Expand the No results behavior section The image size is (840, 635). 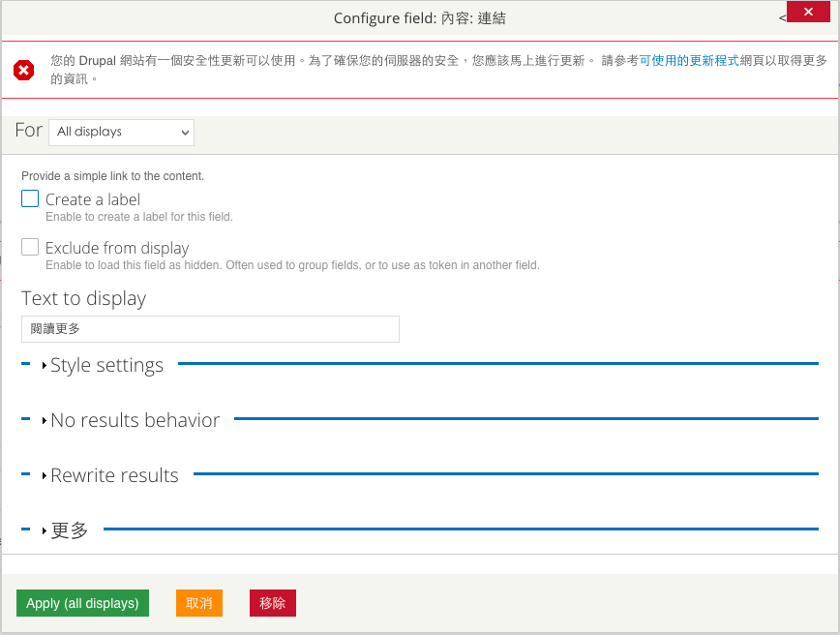coord(135,420)
